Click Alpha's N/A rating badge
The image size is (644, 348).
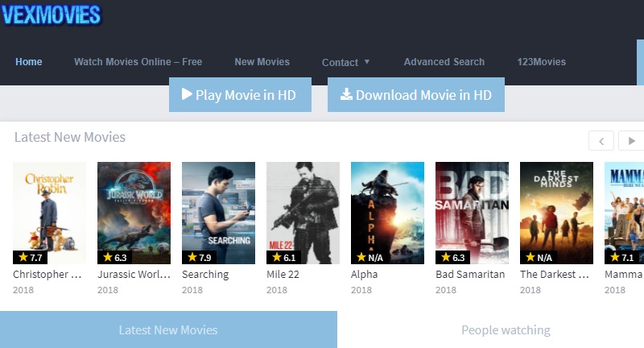pos(369,257)
